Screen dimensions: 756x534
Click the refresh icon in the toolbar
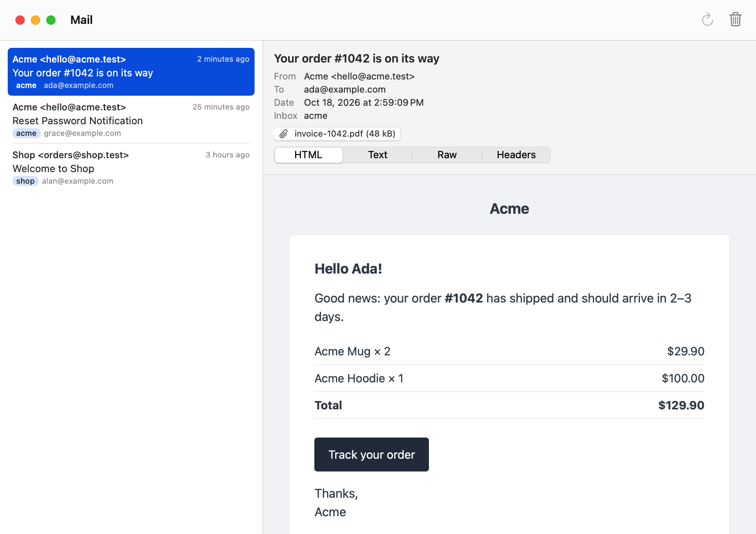pos(707,20)
